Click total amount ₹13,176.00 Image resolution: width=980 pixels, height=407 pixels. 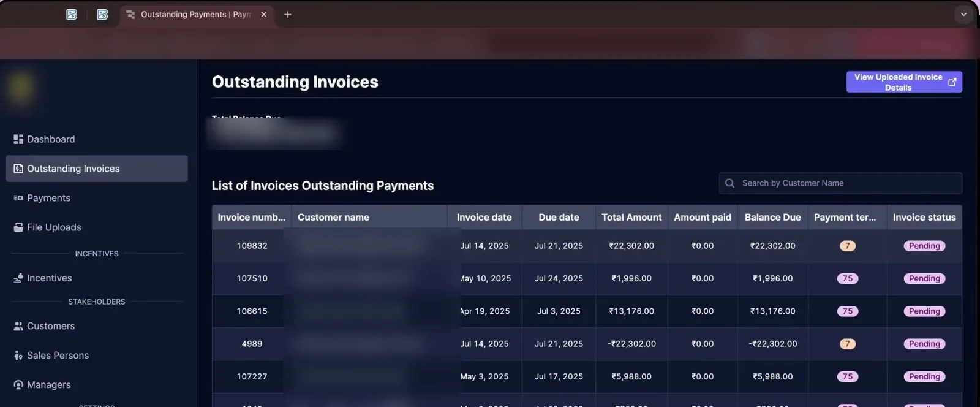631,311
